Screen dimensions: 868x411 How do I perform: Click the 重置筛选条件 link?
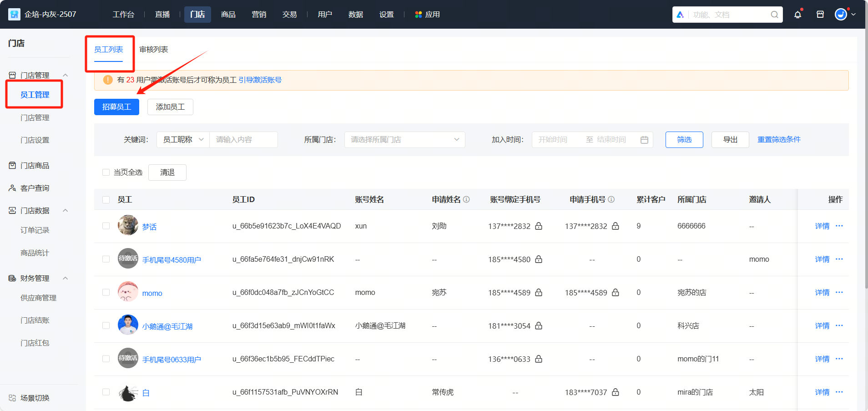point(779,140)
